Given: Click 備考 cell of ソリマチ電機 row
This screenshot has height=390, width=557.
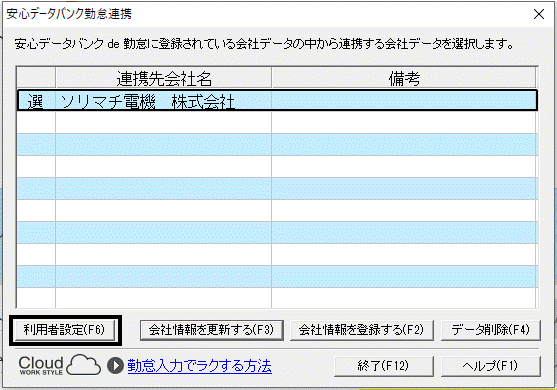Looking at the screenshot, I should click(x=404, y=101).
